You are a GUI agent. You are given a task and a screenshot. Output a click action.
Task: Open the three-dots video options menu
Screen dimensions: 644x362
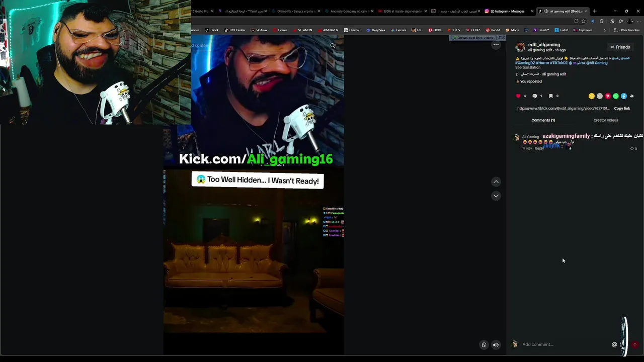tap(496, 45)
